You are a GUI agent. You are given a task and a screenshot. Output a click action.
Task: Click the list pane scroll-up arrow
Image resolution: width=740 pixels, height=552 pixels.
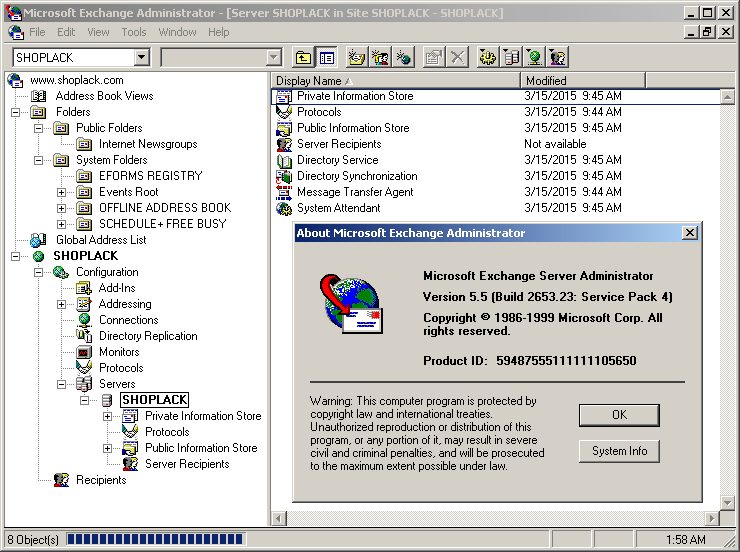pyautogui.click(x=727, y=97)
